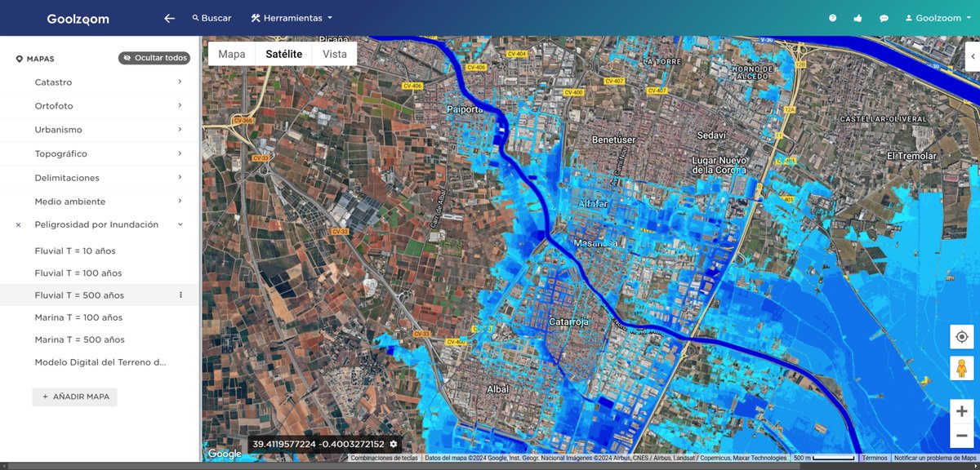Center map on my location
Screen dimensions: 980x470
point(961,337)
